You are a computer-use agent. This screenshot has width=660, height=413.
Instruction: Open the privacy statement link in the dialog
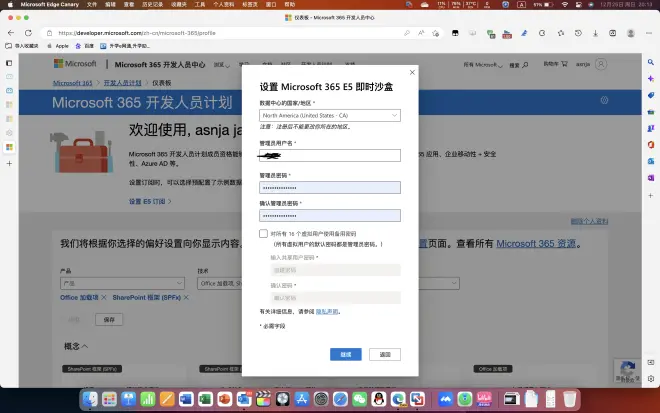[x=327, y=312]
